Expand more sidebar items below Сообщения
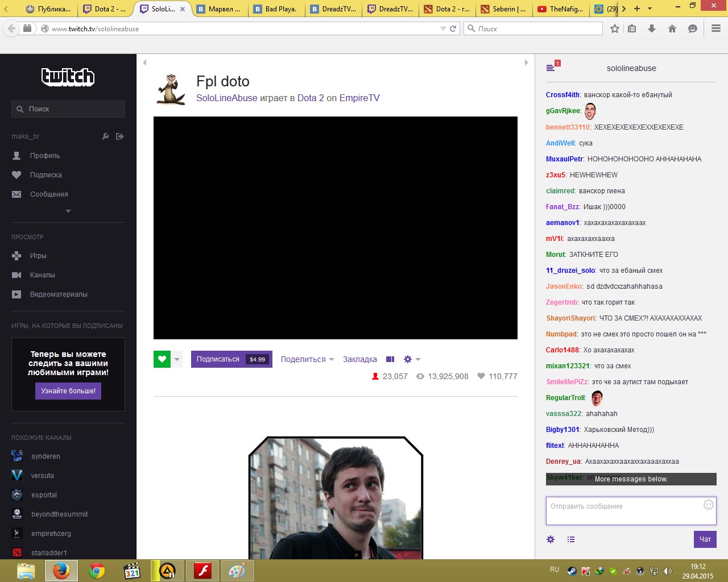This screenshot has height=582, width=728. pos(68,211)
